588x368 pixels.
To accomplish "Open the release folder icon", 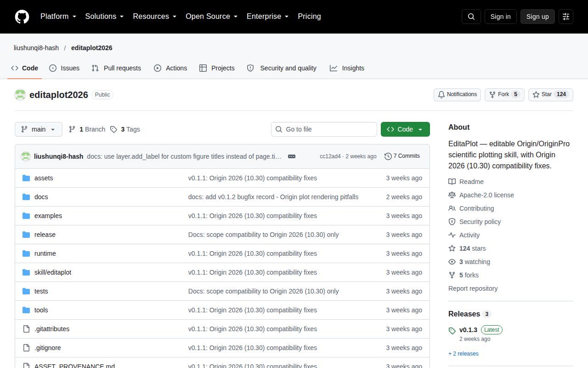I will point(26,235).
